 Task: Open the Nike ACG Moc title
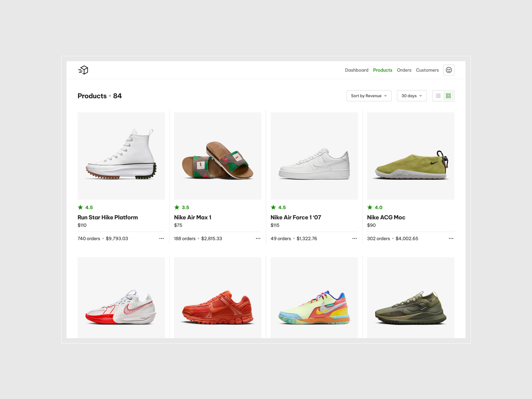coord(386,217)
